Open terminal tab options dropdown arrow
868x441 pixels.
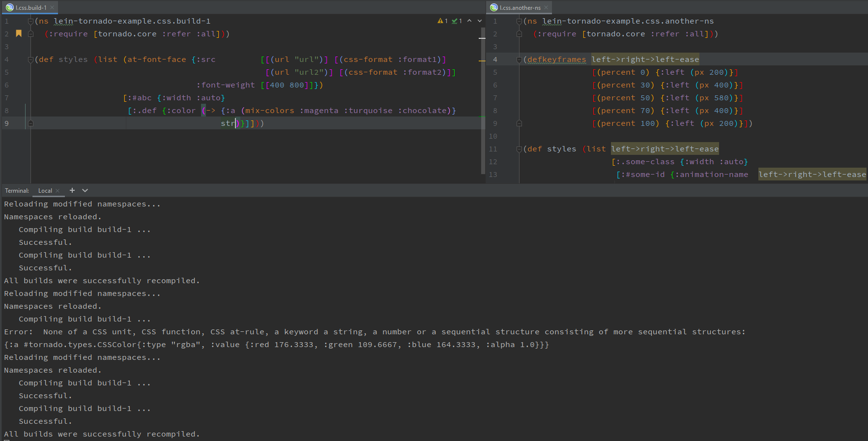85,190
